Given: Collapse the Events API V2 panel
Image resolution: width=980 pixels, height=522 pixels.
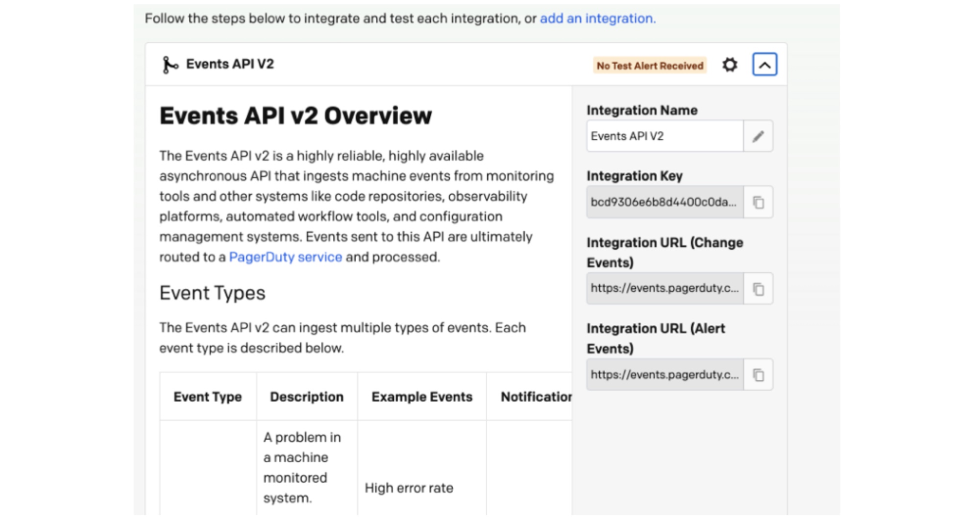Looking at the screenshot, I should click(x=764, y=65).
